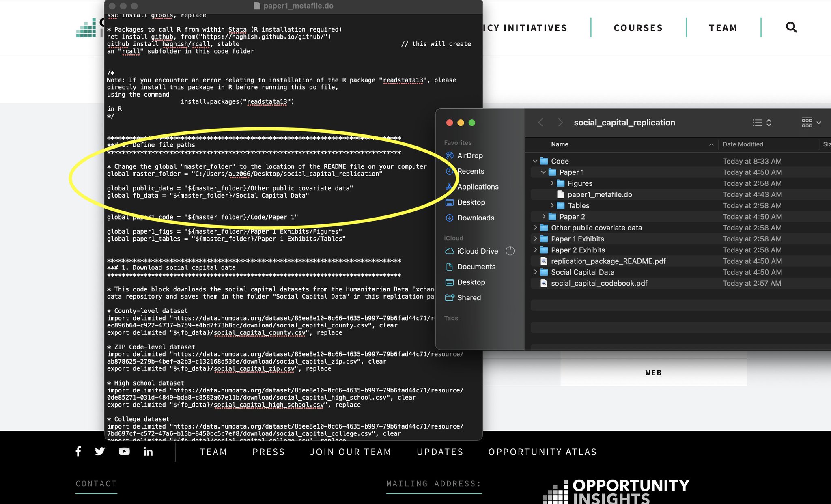Expand the Tables folder
Viewport: 831px width, 504px height.
click(552, 205)
